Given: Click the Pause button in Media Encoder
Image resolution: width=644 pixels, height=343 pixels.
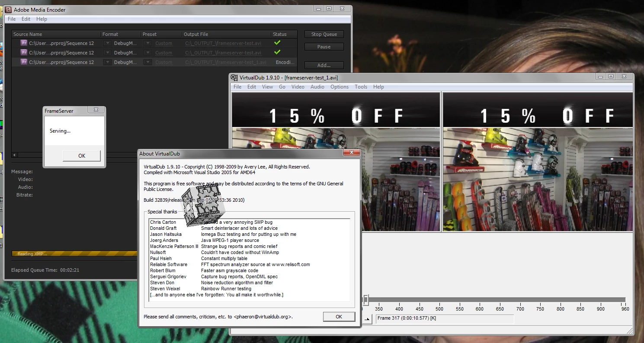Looking at the screenshot, I should [x=324, y=47].
